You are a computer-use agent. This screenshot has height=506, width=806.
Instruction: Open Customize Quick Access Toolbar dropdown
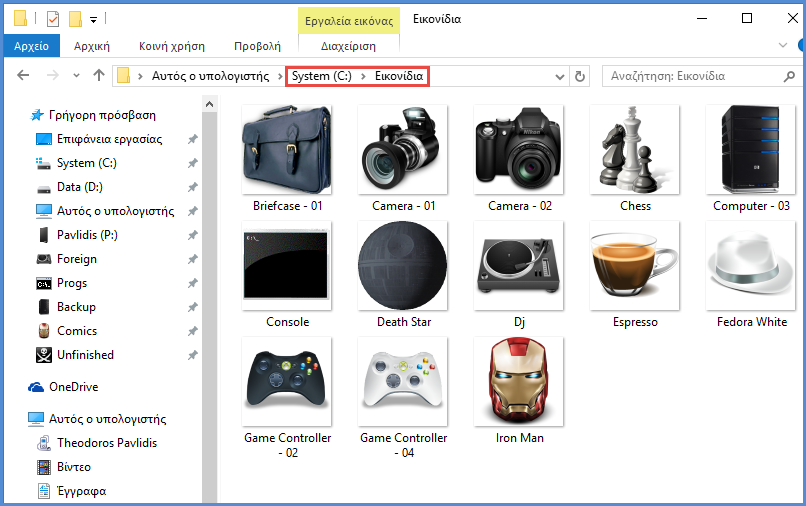tap(93, 20)
